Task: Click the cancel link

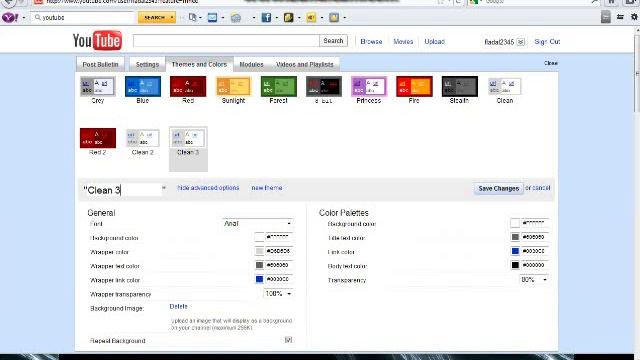Action: pos(541,188)
